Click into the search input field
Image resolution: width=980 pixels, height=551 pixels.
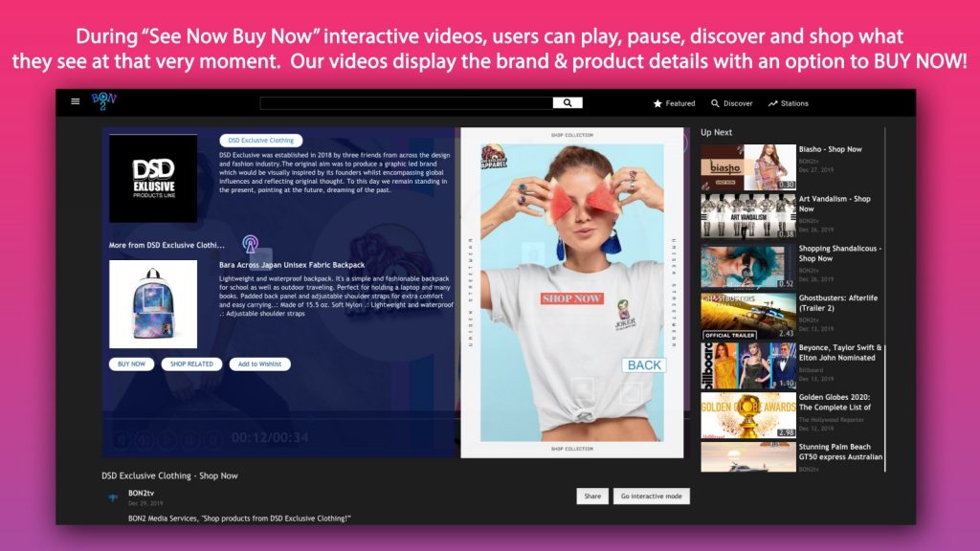pos(406,102)
